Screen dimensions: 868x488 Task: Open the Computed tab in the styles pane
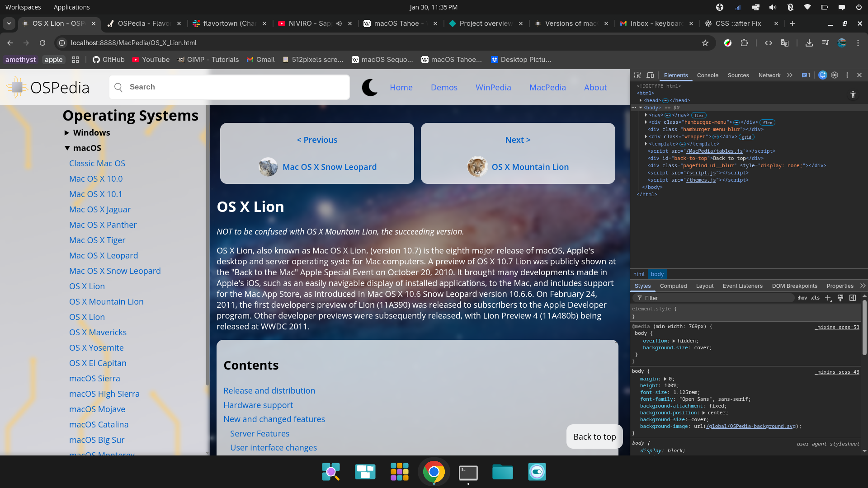(x=673, y=286)
